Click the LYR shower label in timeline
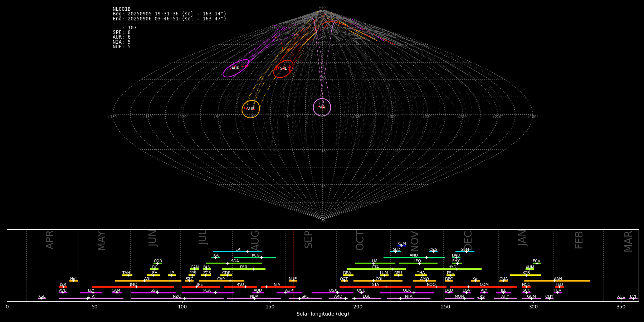Screen dimensions: 644x322 tap(63, 285)
